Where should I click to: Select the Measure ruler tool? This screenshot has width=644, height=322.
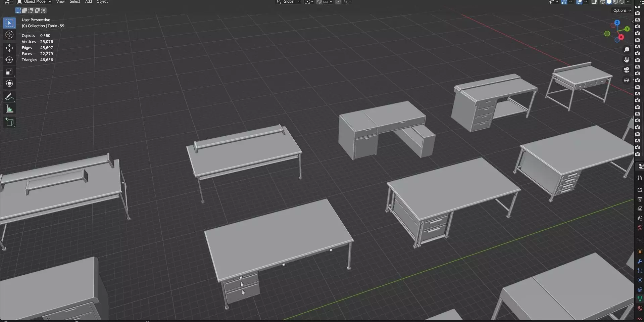(x=9, y=109)
